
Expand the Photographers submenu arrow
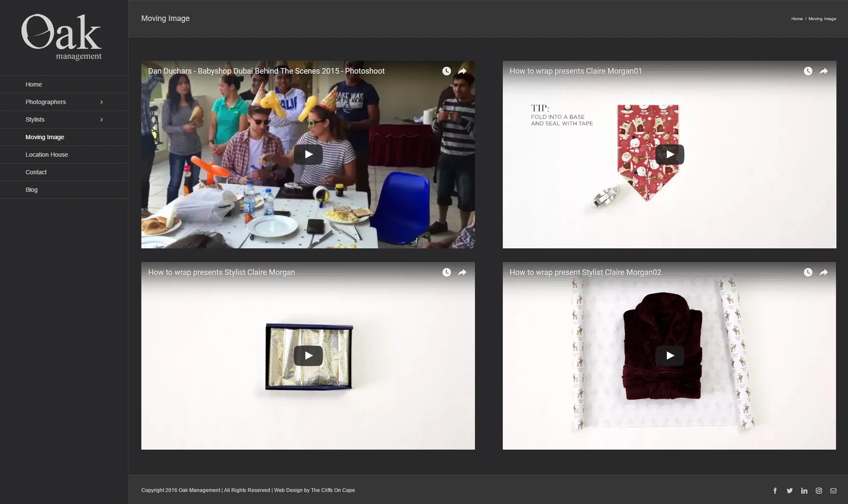(102, 102)
